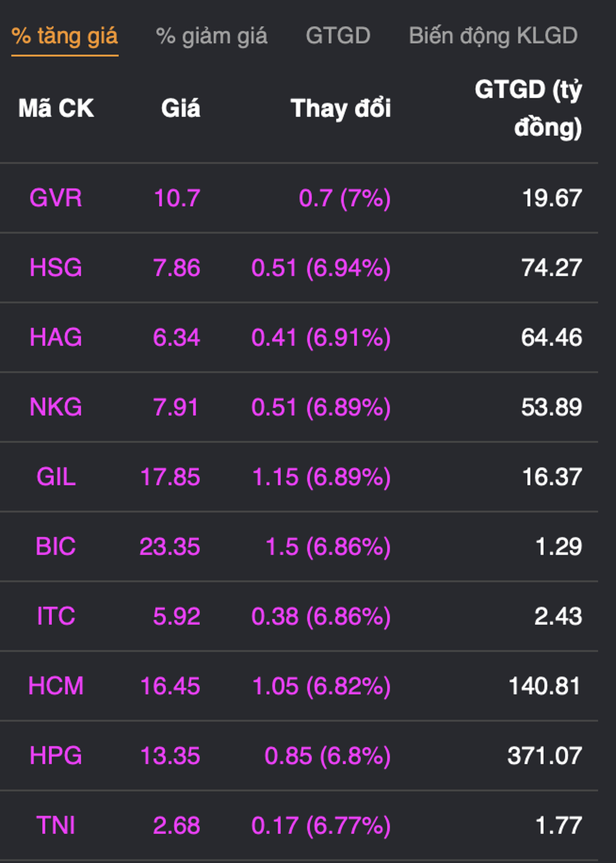
Task: Open the GIL stock ticker
Action: point(56,477)
